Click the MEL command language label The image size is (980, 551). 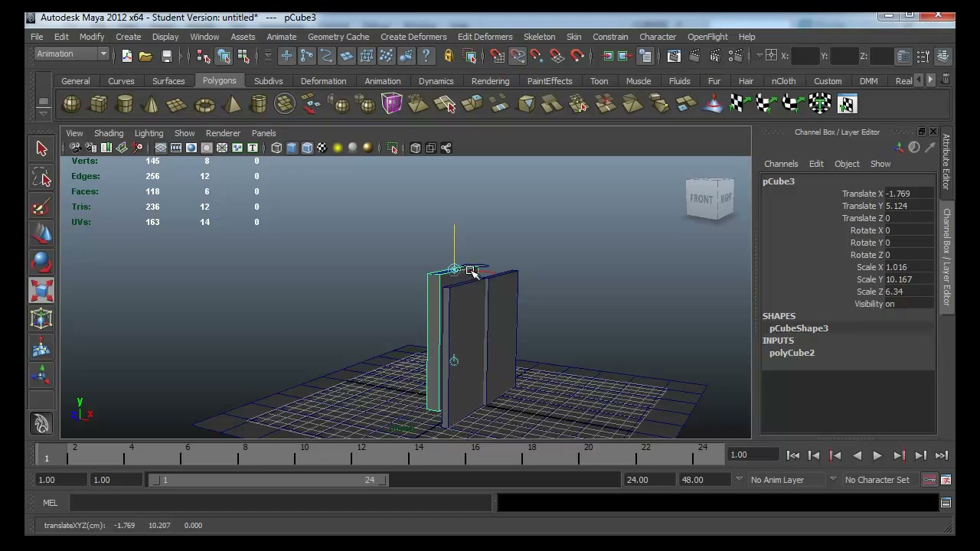point(50,503)
